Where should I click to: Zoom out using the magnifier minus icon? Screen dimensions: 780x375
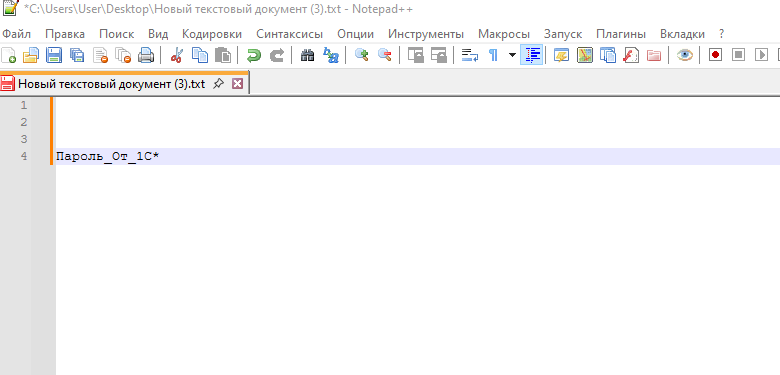point(385,55)
